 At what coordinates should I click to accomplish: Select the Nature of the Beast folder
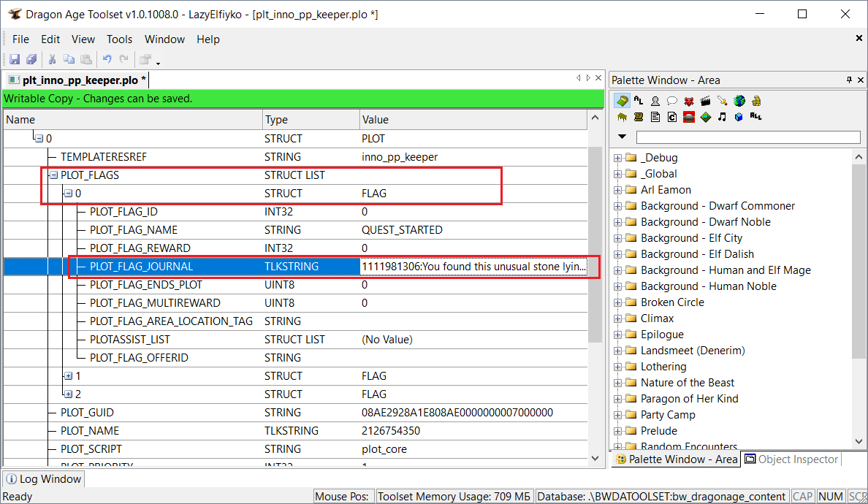tap(687, 383)
